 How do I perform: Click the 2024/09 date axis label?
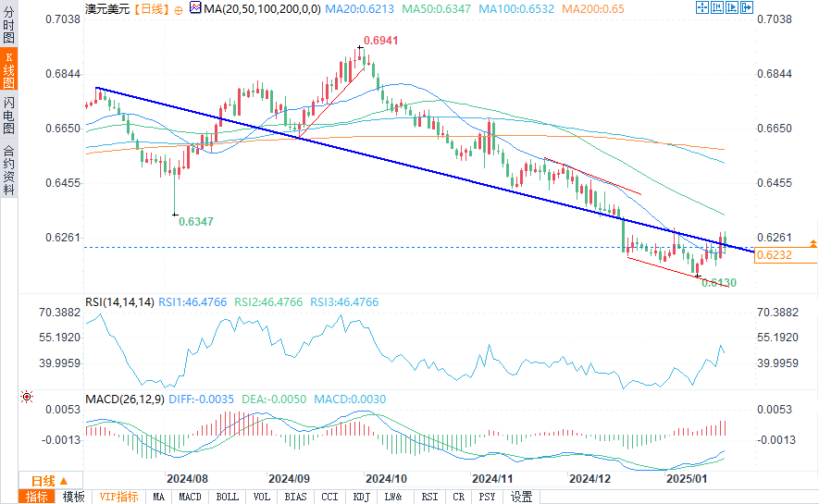[x=289, y=479]
